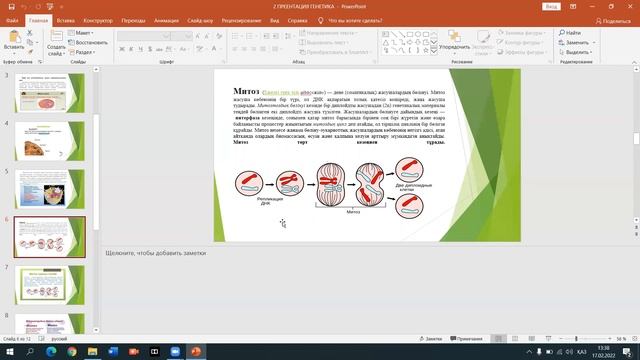Click Найти to search text
The width and height of the screenshot is (640, 360).
point(570,33)
